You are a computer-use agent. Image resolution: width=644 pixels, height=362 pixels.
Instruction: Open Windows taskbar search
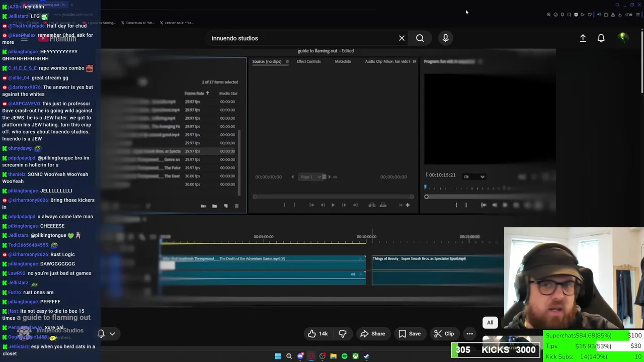[289, 356]
